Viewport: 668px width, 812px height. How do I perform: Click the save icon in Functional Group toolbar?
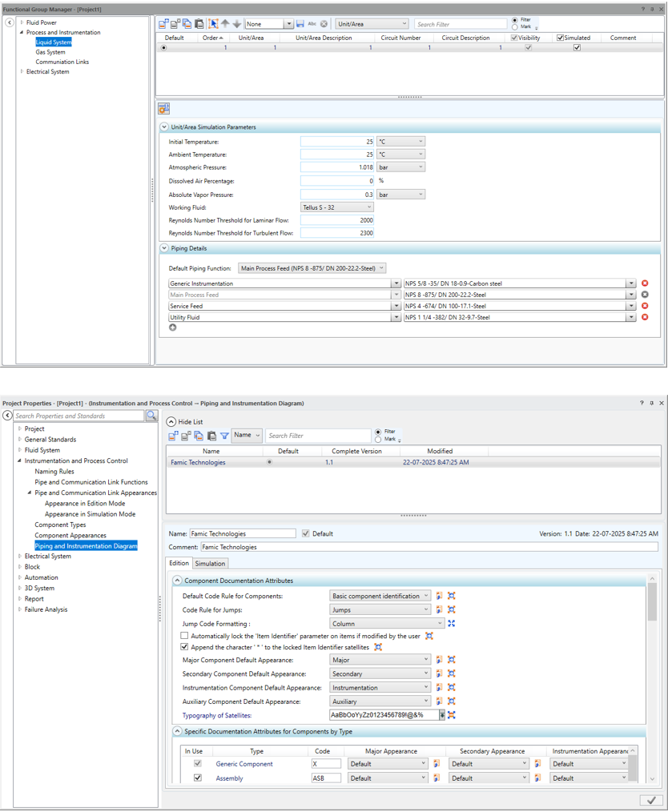pyautogui.click(x=300, y=24)
